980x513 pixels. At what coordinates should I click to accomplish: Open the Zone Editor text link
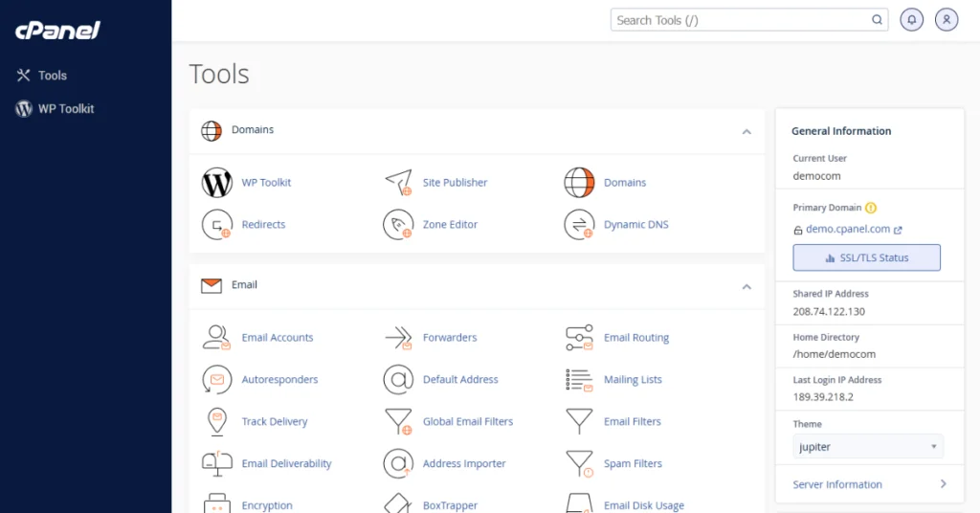point(450,224)
